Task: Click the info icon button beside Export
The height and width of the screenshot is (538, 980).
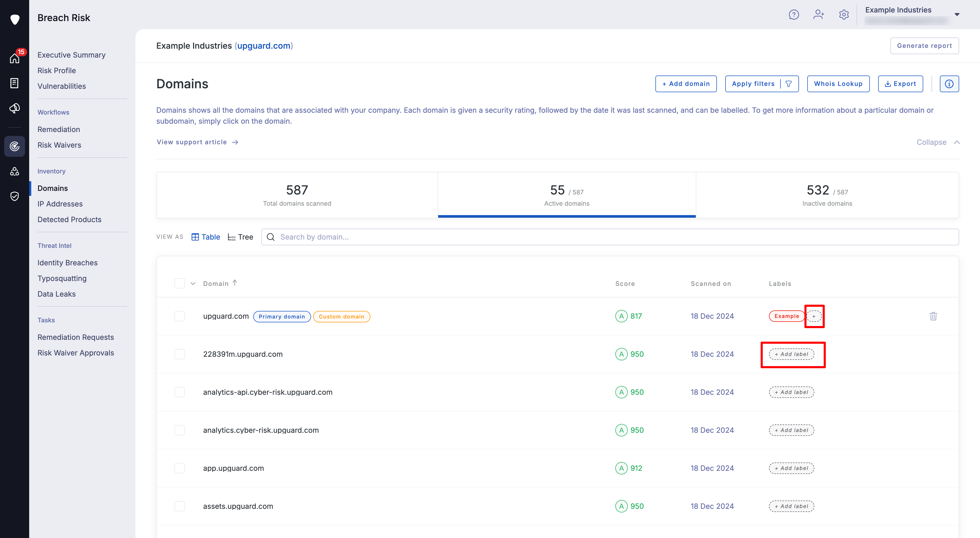Action: pos(949,84)
